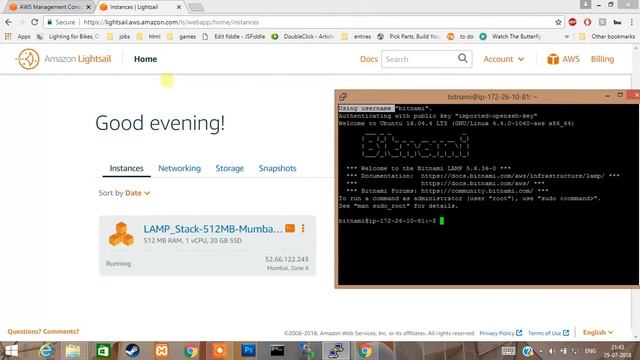Open the Docs link
The height and width of the screenshot is (360, 640).
coord(369,59)
